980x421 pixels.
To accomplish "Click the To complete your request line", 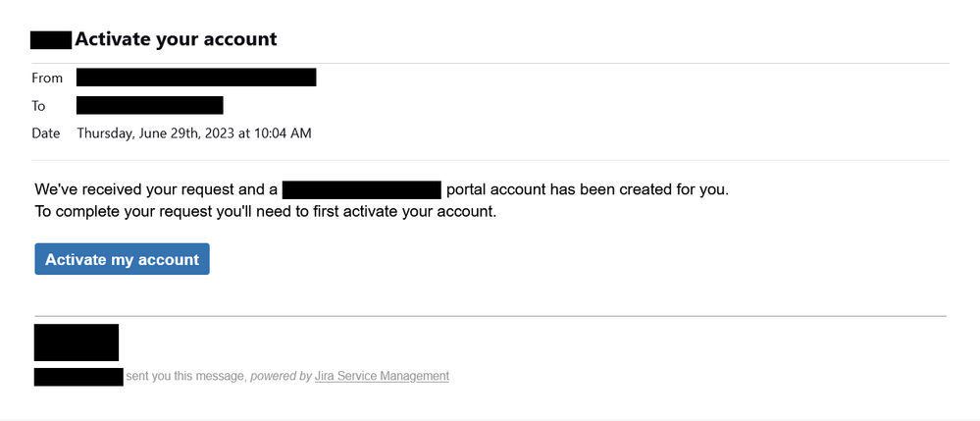I will [x=266, y=212].
